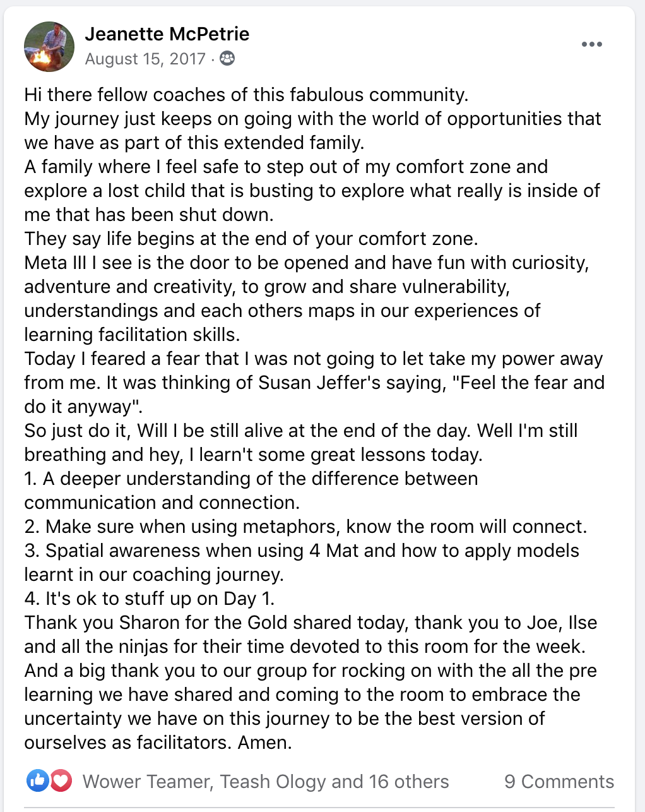Click the blue Like reaction icon

pyautogui.click(x=37, y=781)
